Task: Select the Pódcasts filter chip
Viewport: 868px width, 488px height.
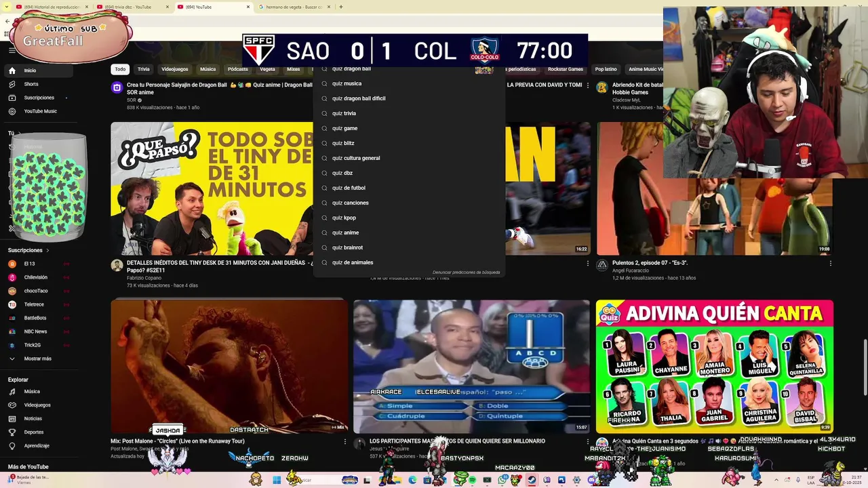Action: click(x=238, y=69)
